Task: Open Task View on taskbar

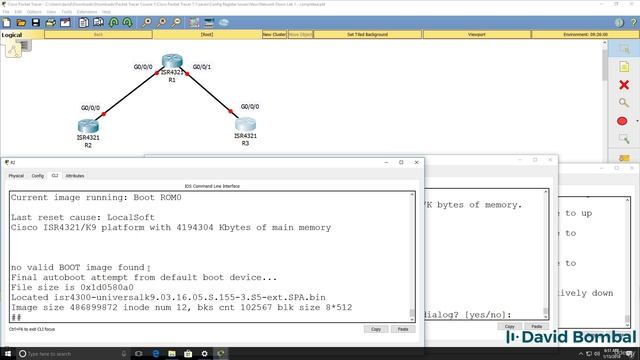Action: click(x=139, y=353)
